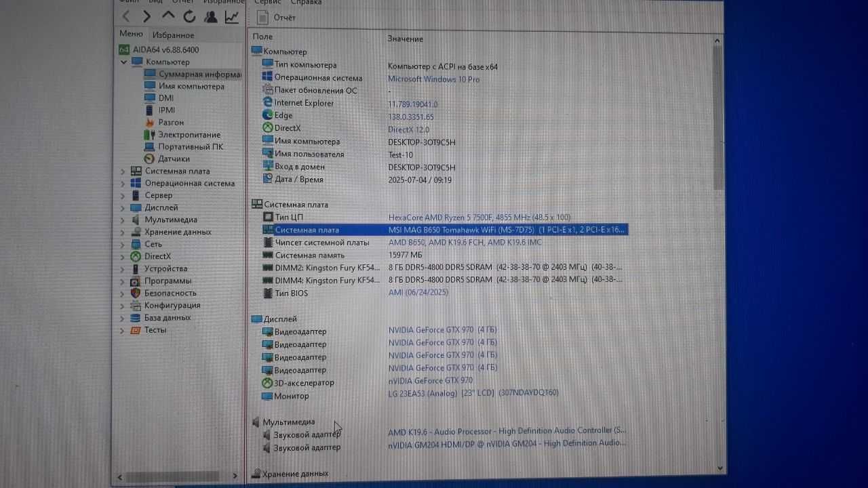868x488 pixels.
Task: Click the Программы tree icon
Action: click(x=136, y=281)
